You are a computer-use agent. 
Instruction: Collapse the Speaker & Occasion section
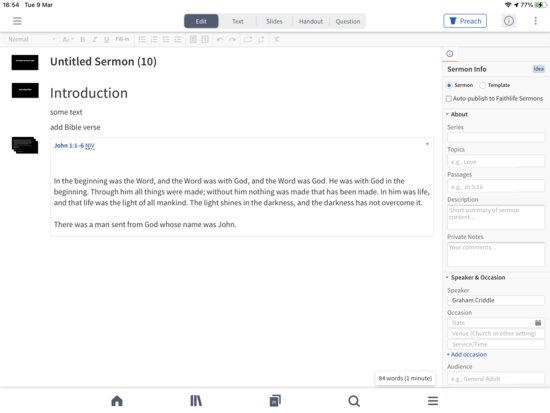[447, 278]
